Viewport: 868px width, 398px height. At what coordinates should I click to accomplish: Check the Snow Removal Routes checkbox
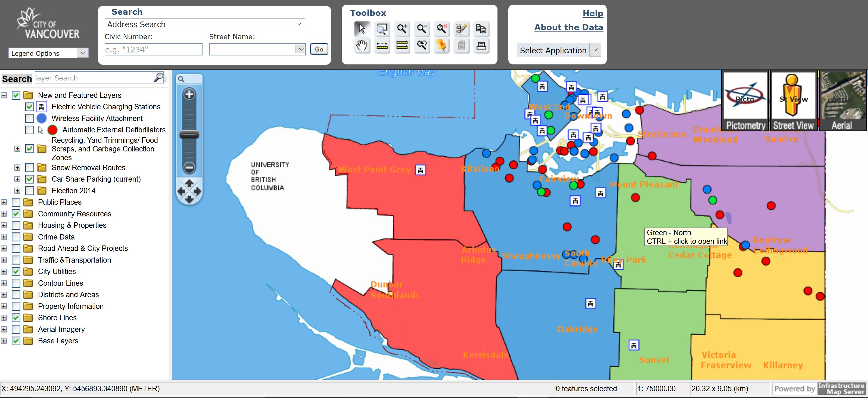[x=30, y=167]
